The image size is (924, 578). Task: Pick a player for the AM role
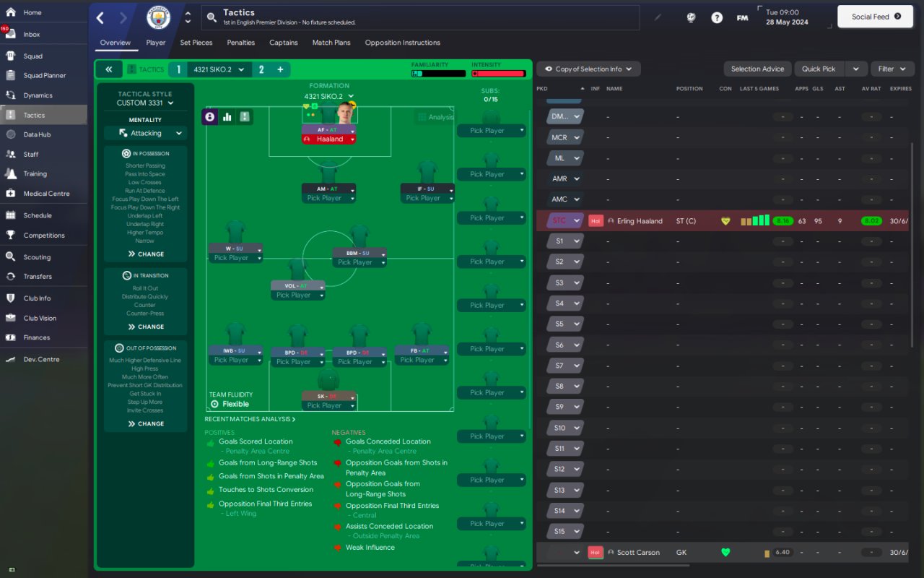pos(329,198)
